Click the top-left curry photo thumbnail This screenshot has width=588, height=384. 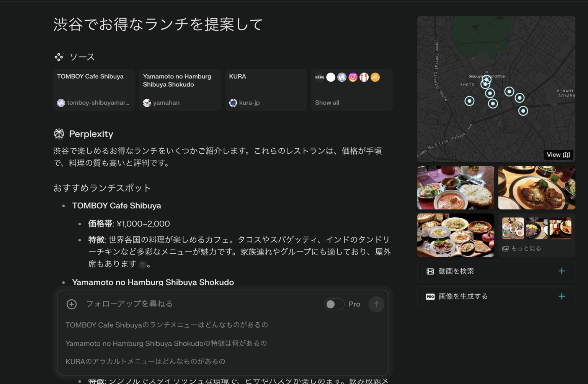tap(455, 187)
